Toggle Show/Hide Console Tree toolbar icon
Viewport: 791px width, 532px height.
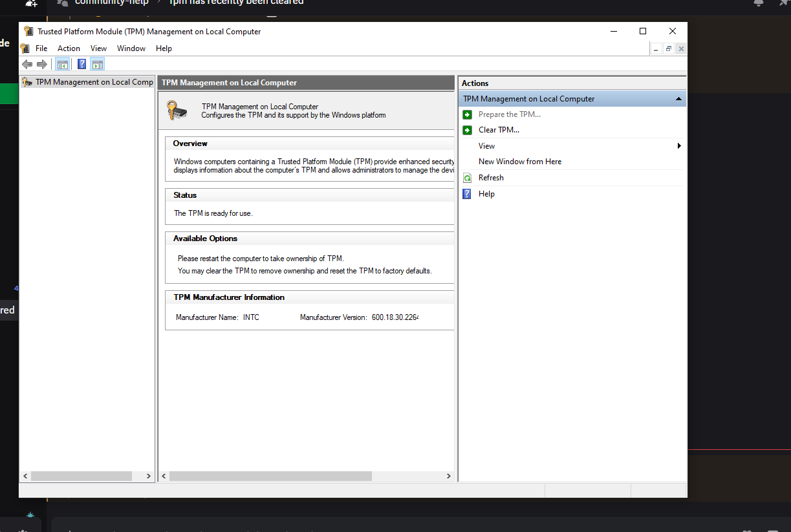click(63, 64)
